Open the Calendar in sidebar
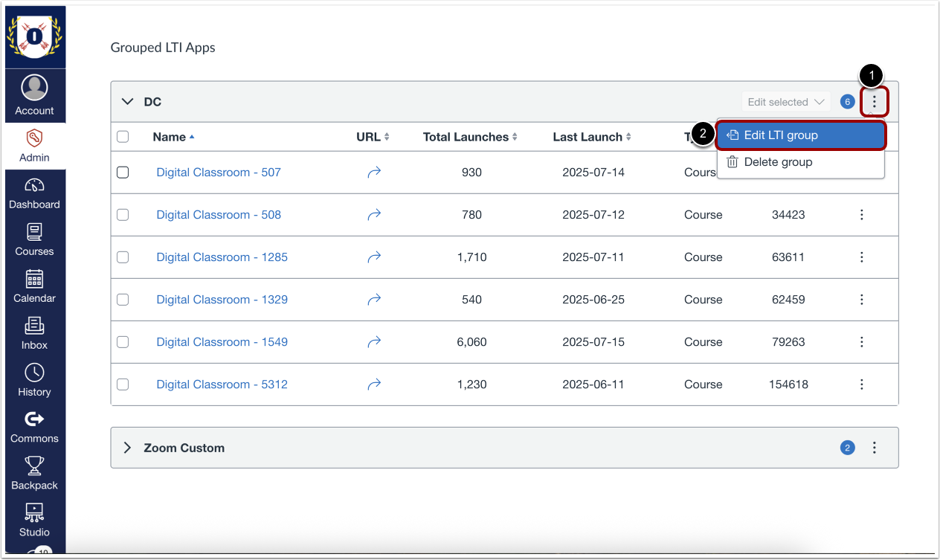The width and height of the screenshot is (940, 560). point(35,286)
